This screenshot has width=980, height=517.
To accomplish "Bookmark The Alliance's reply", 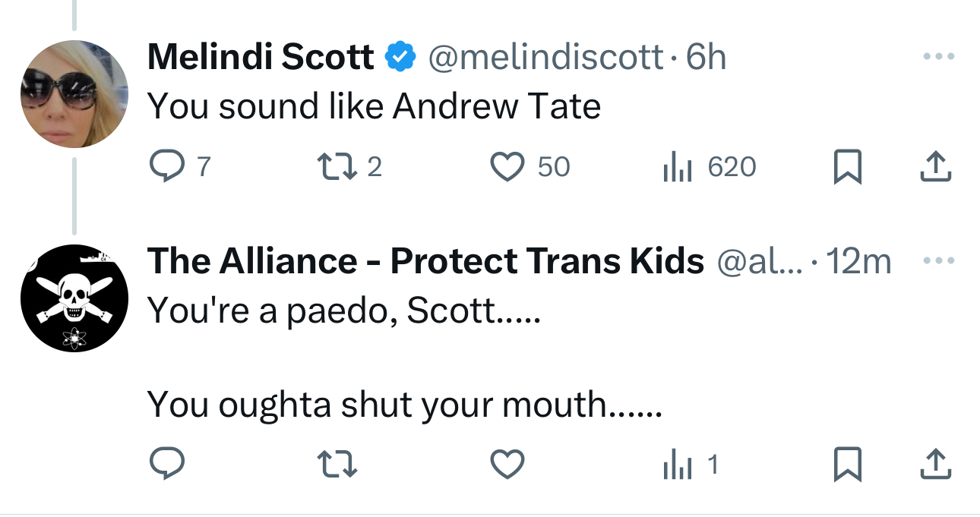I will coord(847,464).
